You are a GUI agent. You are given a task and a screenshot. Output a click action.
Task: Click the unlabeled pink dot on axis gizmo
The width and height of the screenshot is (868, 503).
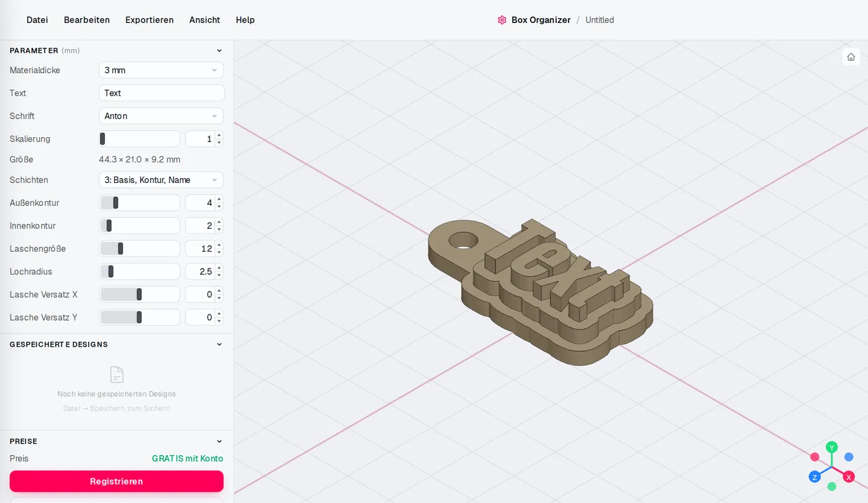(815, 457)
